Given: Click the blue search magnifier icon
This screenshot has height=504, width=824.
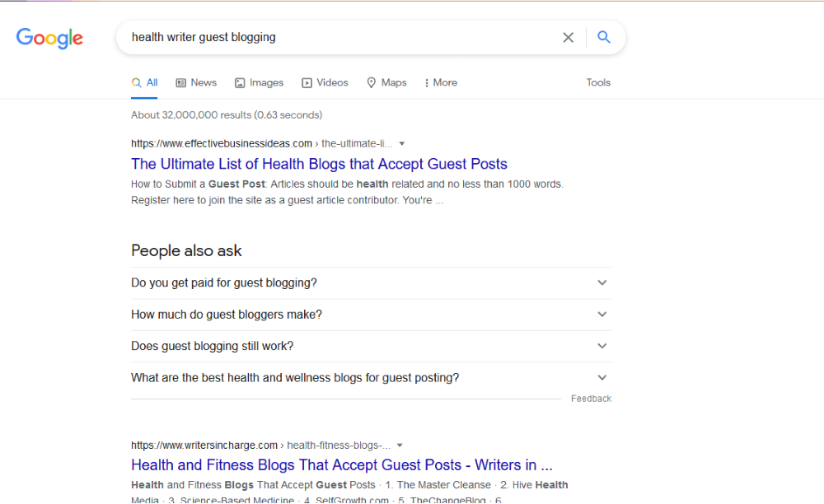Looking at the screenshot, I should 604,37.
